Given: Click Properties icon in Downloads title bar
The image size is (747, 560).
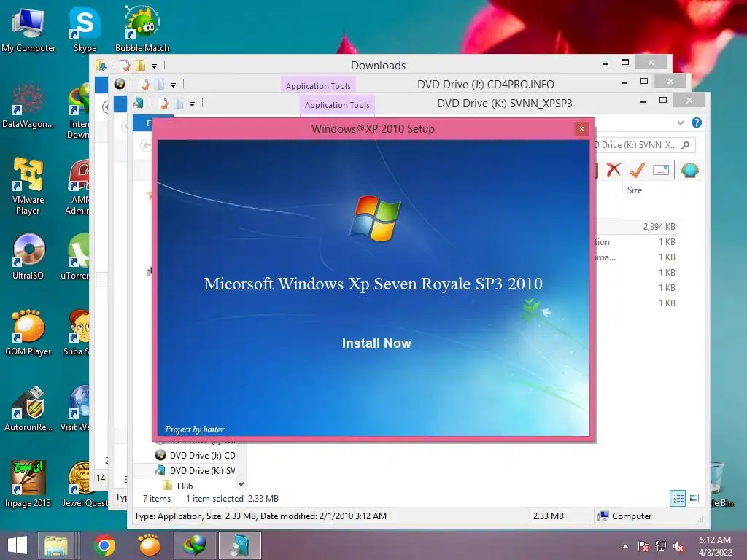Looking at the screenshot, I should pyautogui.click(x=125, y=66).
